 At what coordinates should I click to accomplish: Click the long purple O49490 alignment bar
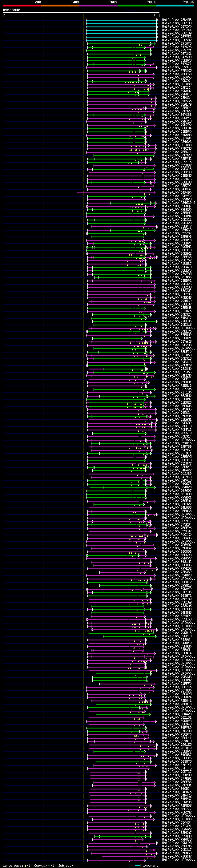tap(115, 193)
